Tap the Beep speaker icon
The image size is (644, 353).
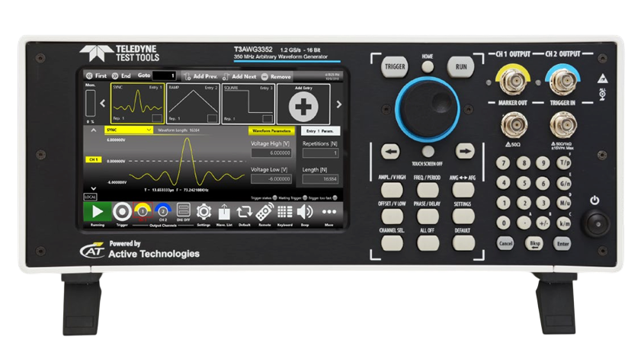pyautogui.click(x=305, y=212)
